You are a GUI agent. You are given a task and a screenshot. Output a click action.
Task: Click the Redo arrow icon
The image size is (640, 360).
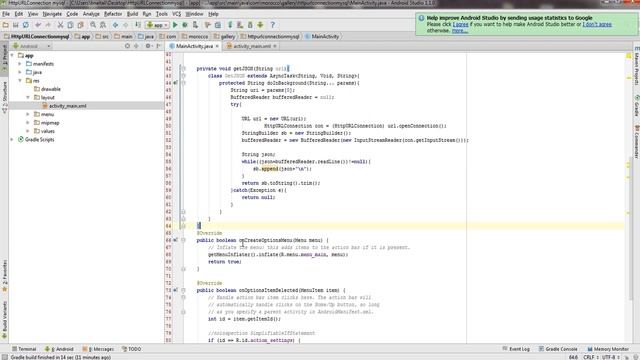[x=48, y=25]
